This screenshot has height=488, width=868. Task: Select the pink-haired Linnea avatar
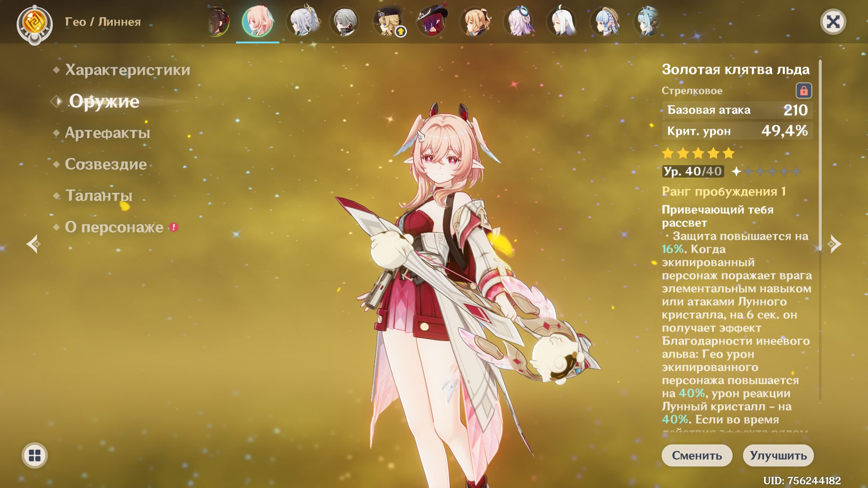click(258, 21)
